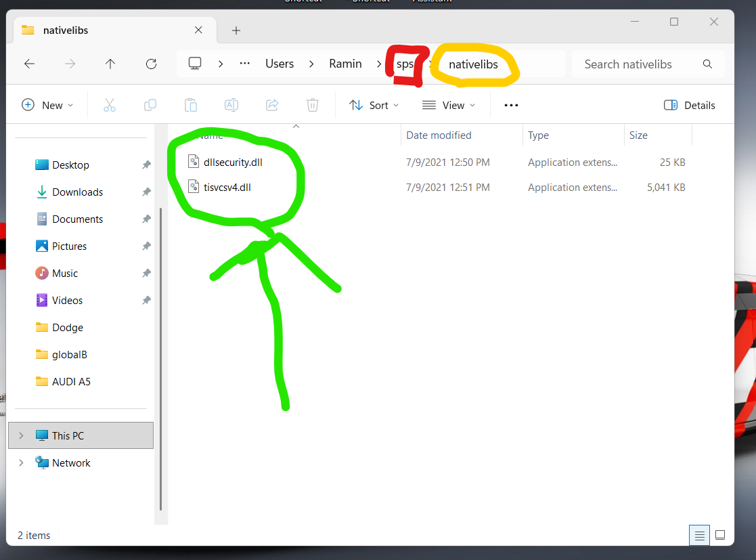Switch to details list view in status bar
This screenshot has width=756, height=560.
[x=700, y=535]
